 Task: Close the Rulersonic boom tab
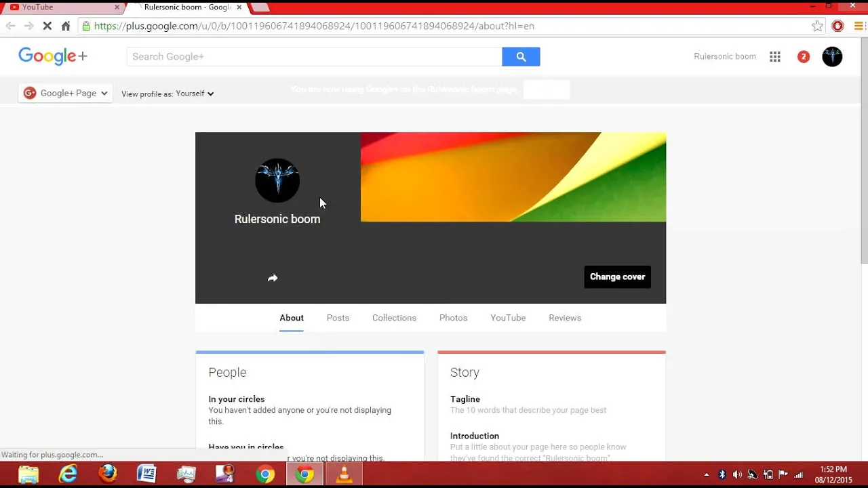click(239, 7)
